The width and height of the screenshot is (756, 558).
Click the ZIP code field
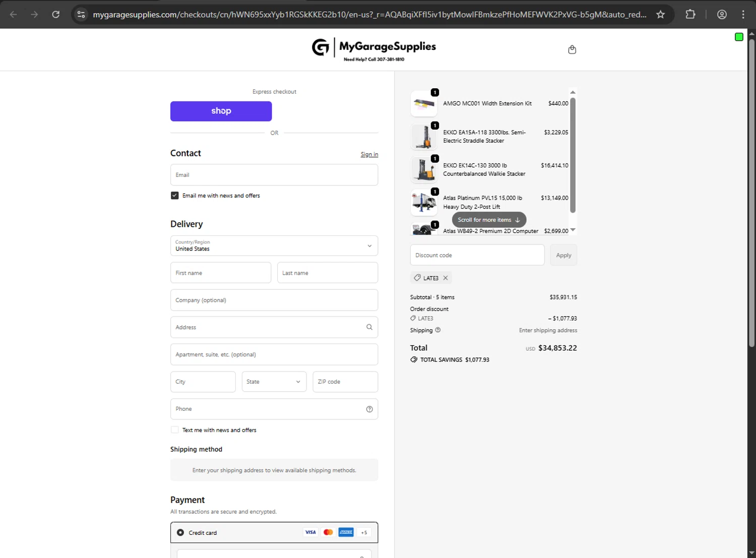345,382
